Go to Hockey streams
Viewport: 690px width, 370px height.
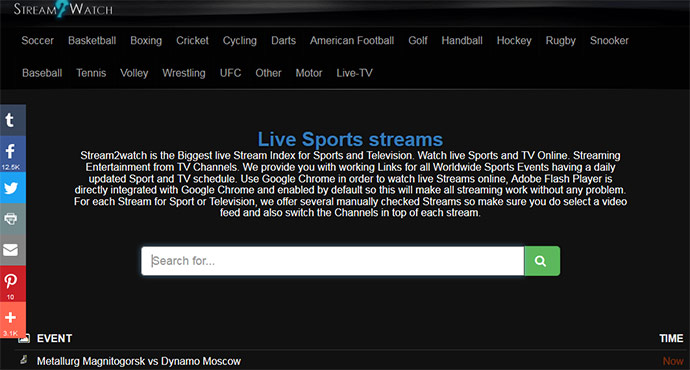coord(514,40)
